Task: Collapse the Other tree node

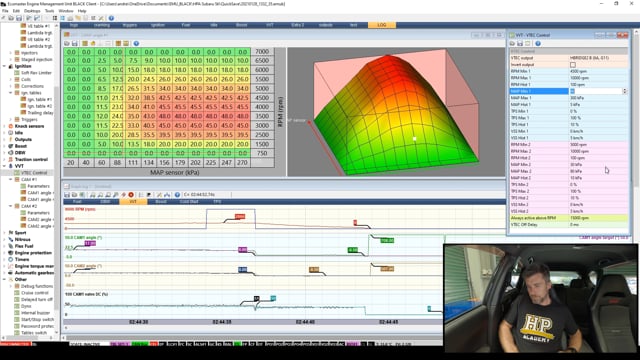Action: pyautogui.click(x=4, y=279)
